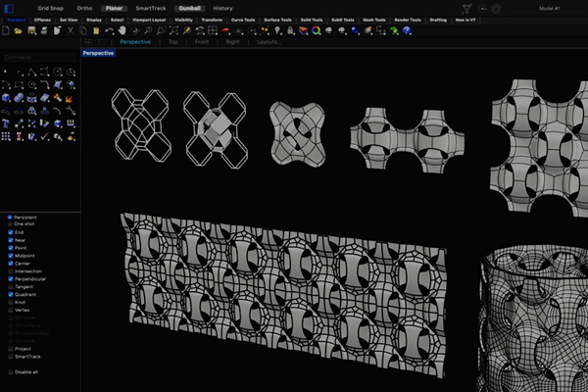
Task: Open the Layouts... viewport option
Action: click(269, 42)
